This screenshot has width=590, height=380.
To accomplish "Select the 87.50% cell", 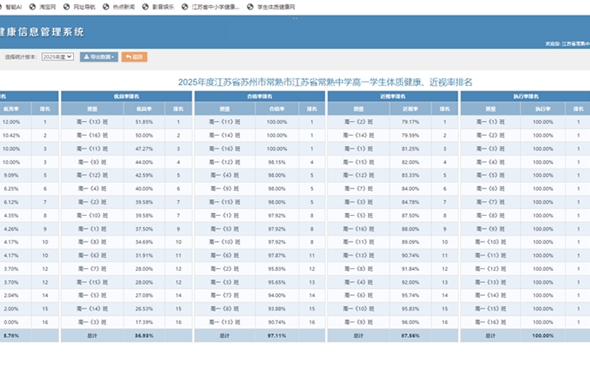I will [410, 216].
